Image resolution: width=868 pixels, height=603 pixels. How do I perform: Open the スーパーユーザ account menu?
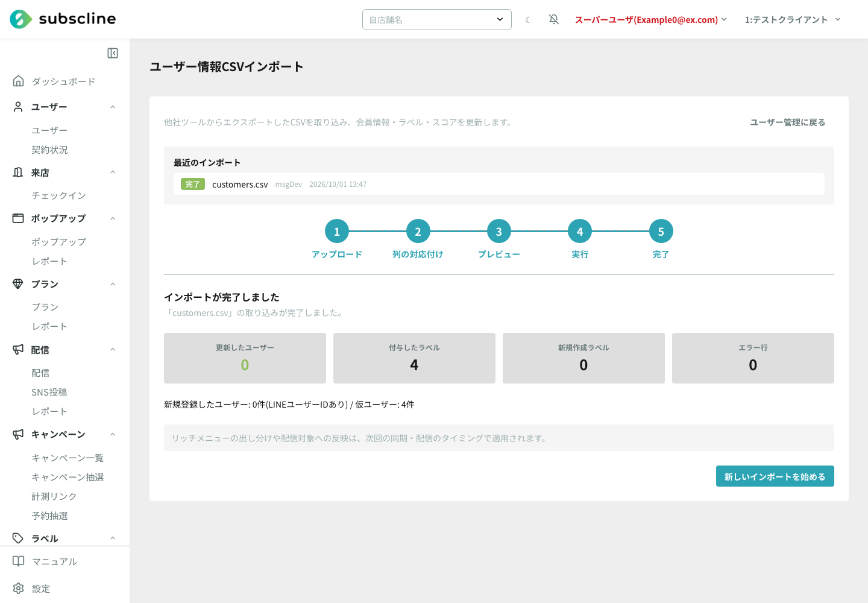651,20
